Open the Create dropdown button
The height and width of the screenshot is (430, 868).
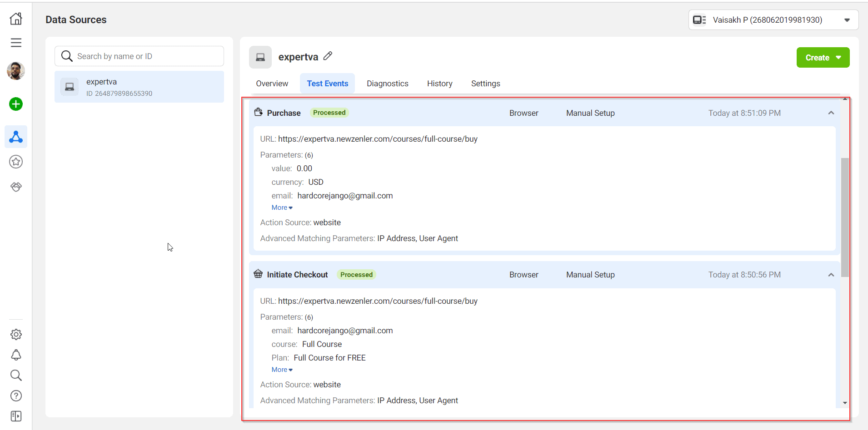coord(823,58)
